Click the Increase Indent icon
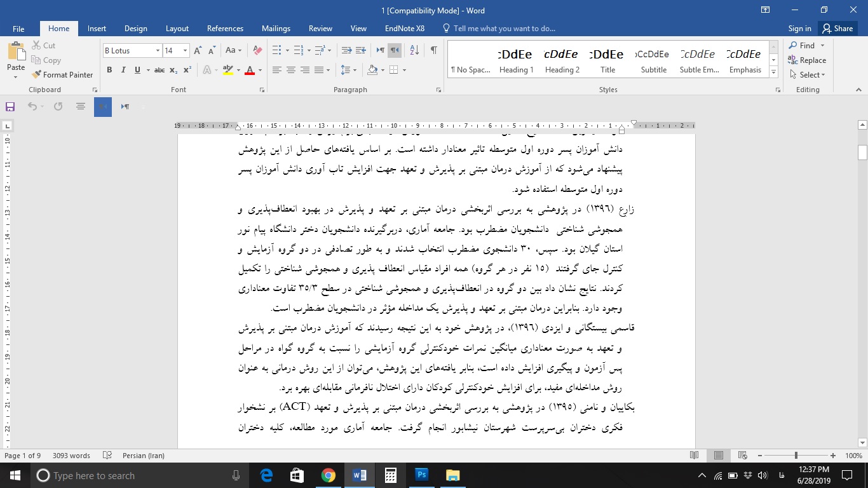Viewport: 868px width, 488px height. (361, 50)
